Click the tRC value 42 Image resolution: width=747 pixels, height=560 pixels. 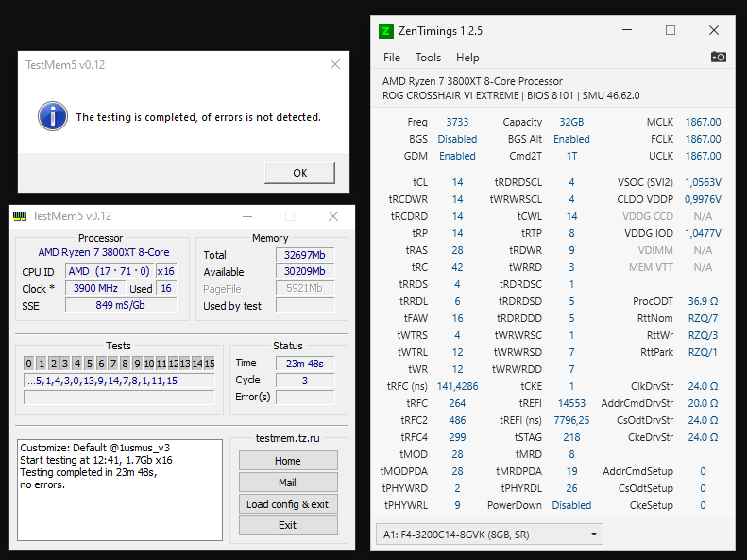pyautogui.click(x=457, y=267)
